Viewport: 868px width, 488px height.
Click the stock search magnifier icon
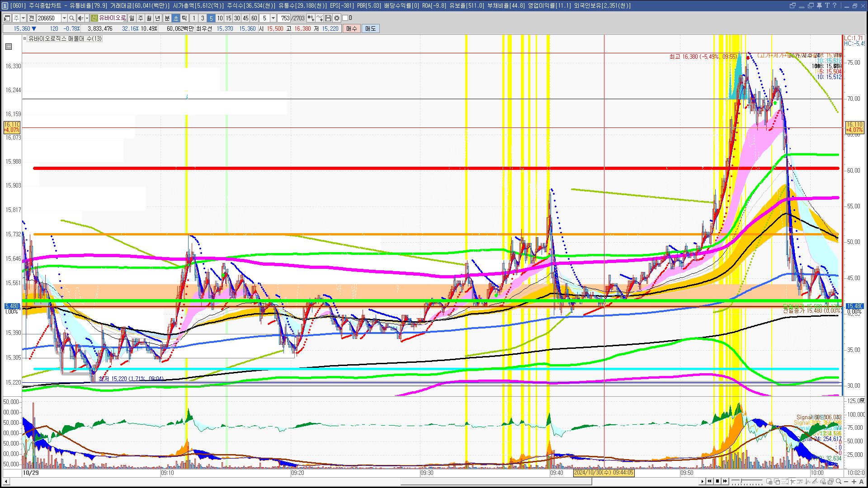tap(71, 18)
